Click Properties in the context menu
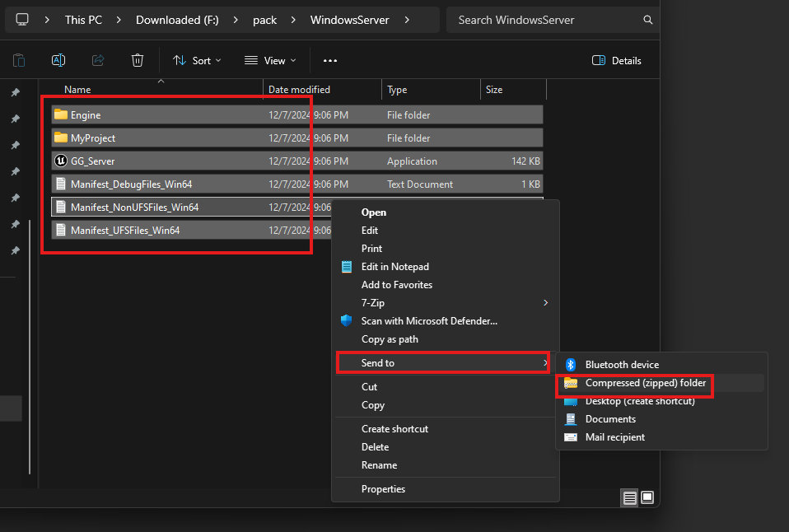Screen dimensions: 789x532 tap(383, 489)
